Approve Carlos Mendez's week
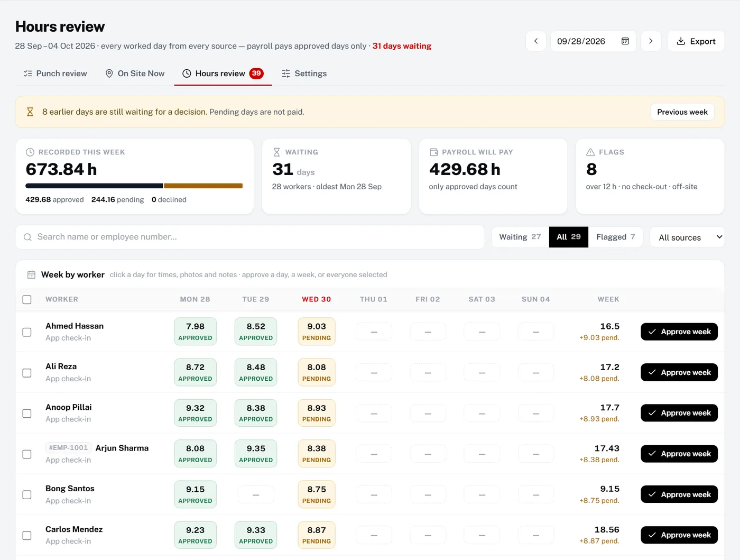The width and height of the screenshot is (740, 560). tap(679, 535)
